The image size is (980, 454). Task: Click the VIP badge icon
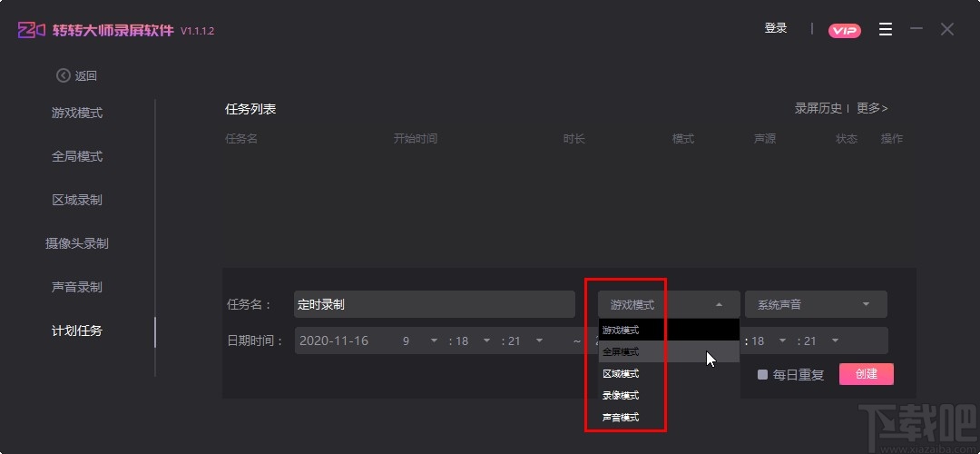845,31
